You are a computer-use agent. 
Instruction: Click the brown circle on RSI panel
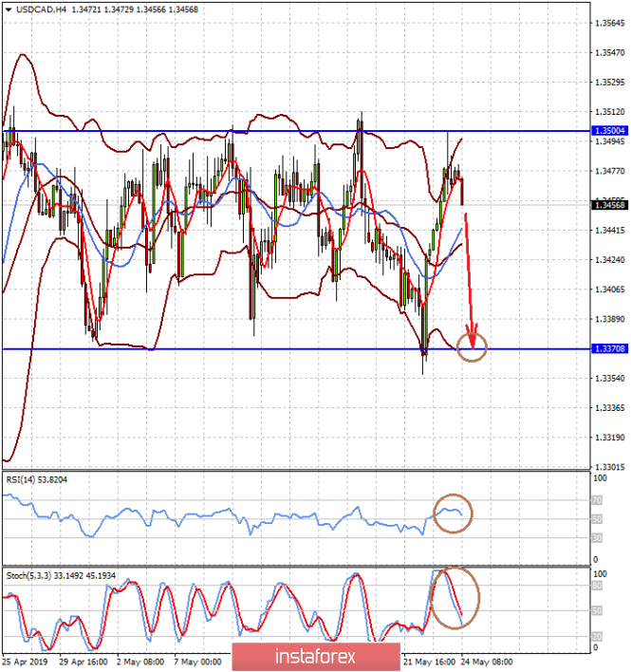click(453, 513)
